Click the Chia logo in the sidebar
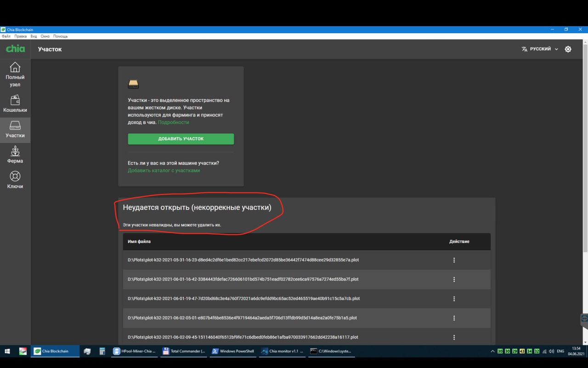Viewport: 588px width, 368px height. [x=15, y=49]
